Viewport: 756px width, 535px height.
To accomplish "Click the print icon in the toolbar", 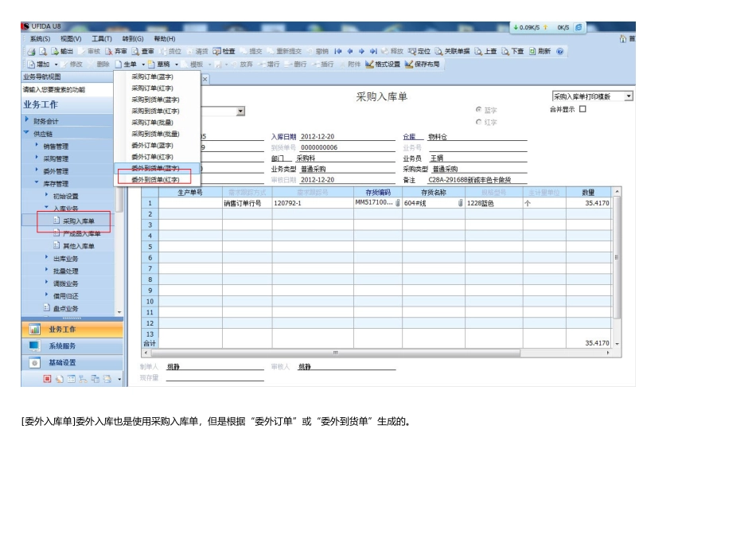I will [x=31, y=52].
